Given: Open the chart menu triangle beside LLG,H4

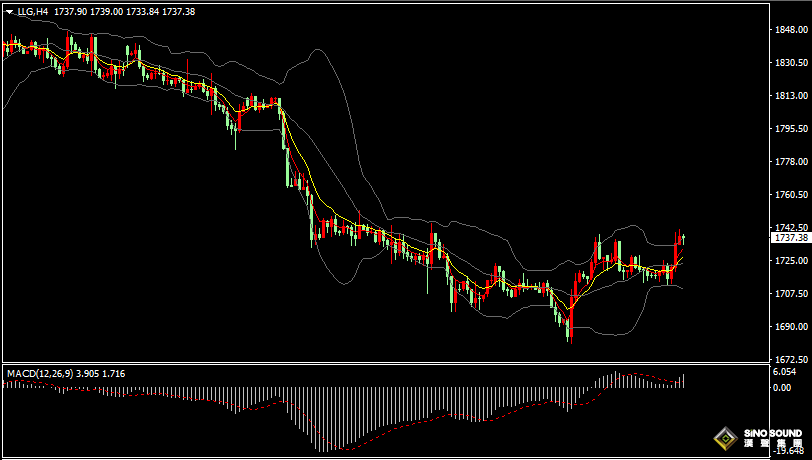Looking at the screenshot, I should tap(10, 12).
